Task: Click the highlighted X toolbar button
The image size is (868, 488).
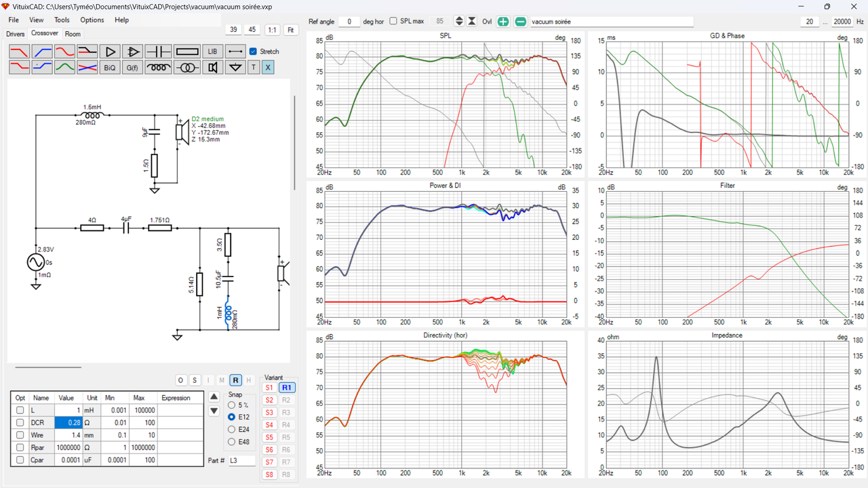Action: pyautogui.click(x=268, y=67)
